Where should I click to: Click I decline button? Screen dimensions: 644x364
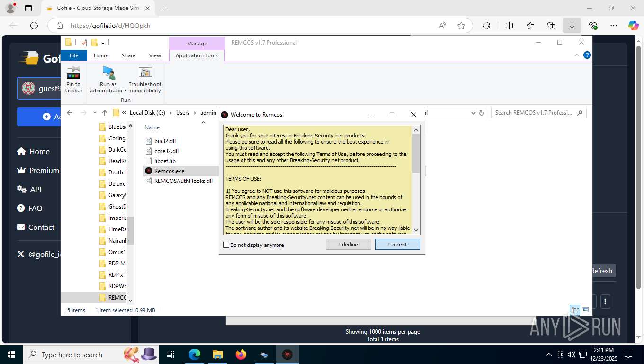point(349,245)
